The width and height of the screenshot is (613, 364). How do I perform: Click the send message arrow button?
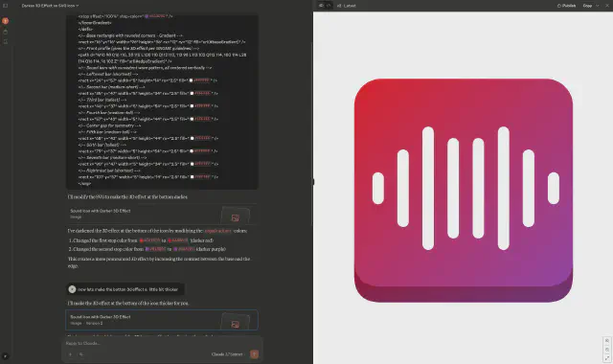(254, 354)
